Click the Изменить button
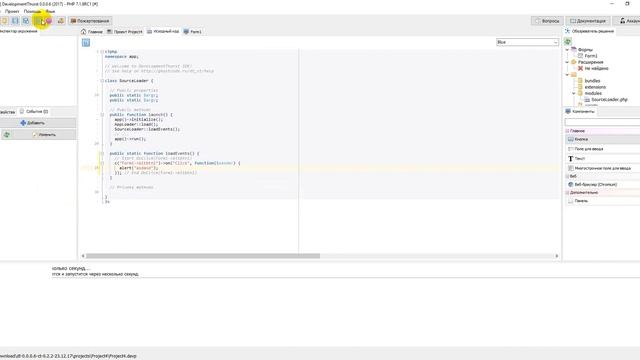The width and height of the screenshot is (640, 360). pyautogui.click(x=44, y=134)
